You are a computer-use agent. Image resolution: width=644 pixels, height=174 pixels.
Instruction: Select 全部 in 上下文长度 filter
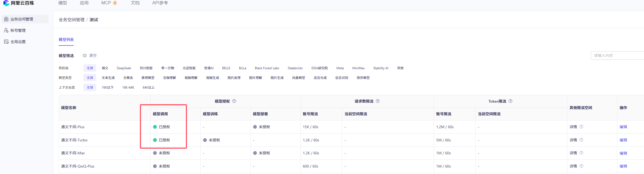click(x=90, y=88)
